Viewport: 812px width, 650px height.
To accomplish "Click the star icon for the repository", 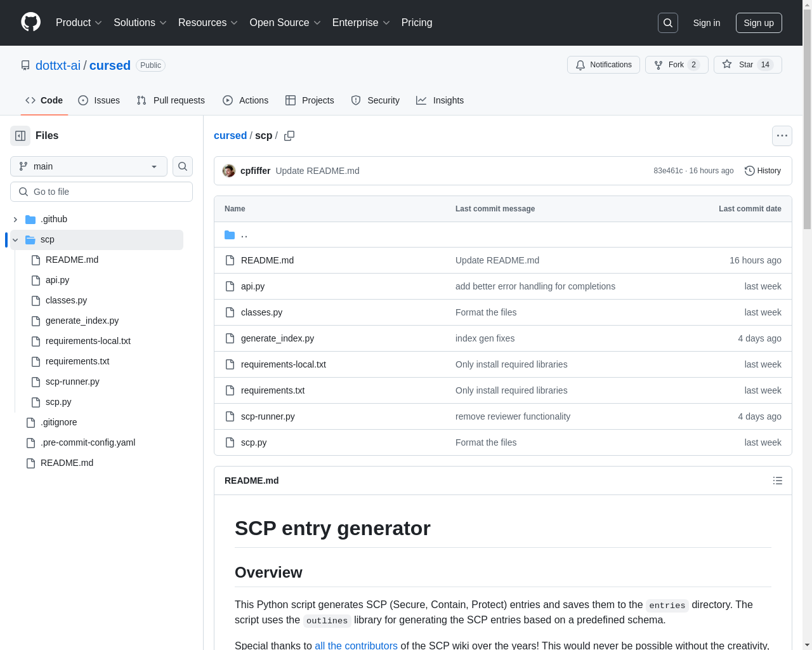I will (x=727, y=65).
